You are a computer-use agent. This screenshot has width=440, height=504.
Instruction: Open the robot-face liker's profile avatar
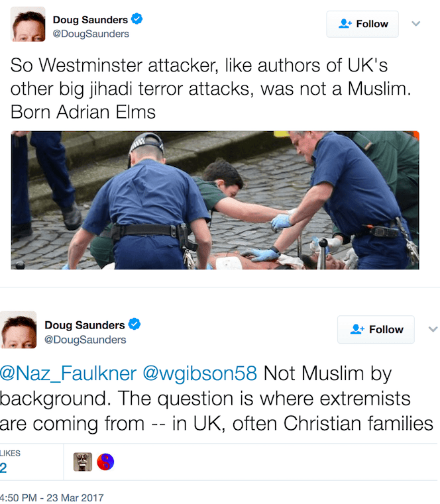coord(83,462)
